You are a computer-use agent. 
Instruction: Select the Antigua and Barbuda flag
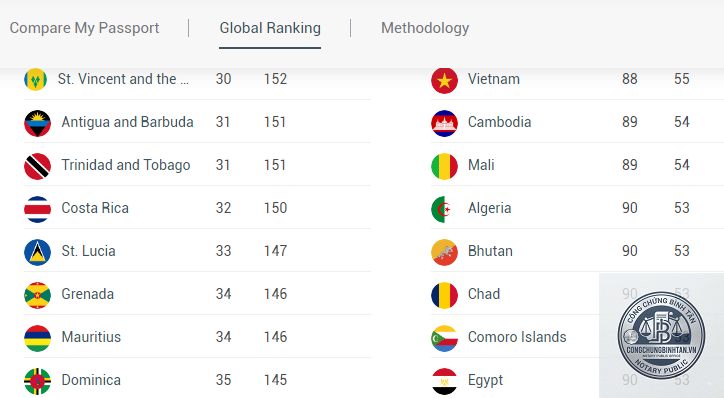click(37, 123)
